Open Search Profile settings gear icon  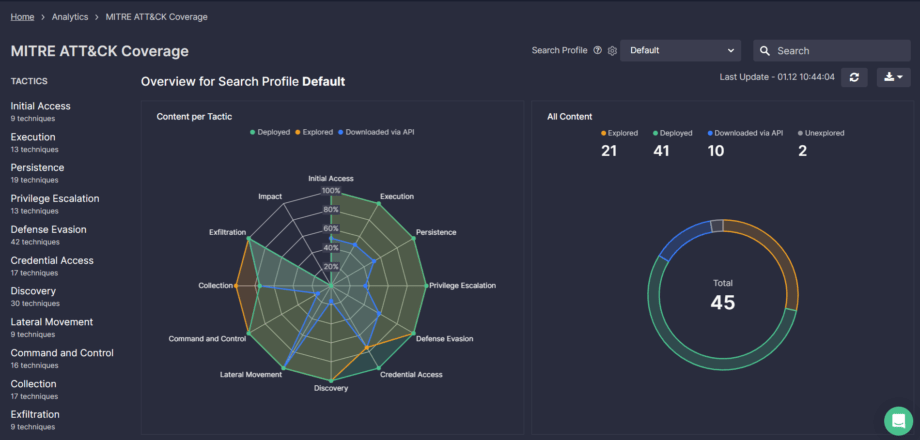tap(612, 50)
